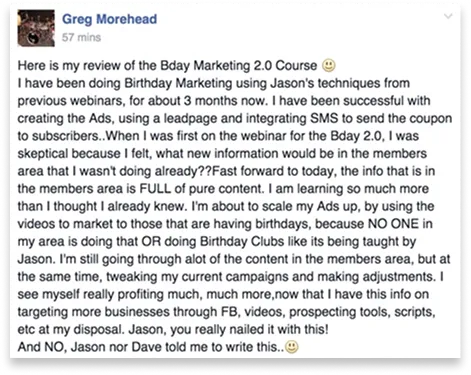Click the word 'SMS' in the post

(x=324, y=118)
